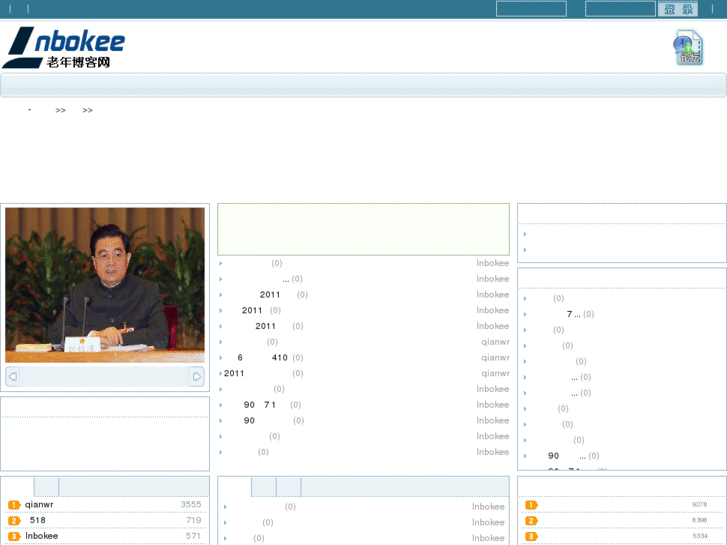Image resolution: width=727 pixels, height=545 pixels.
Task: Click rank 1 badge in the 9278 row
Action: [531, 505]
